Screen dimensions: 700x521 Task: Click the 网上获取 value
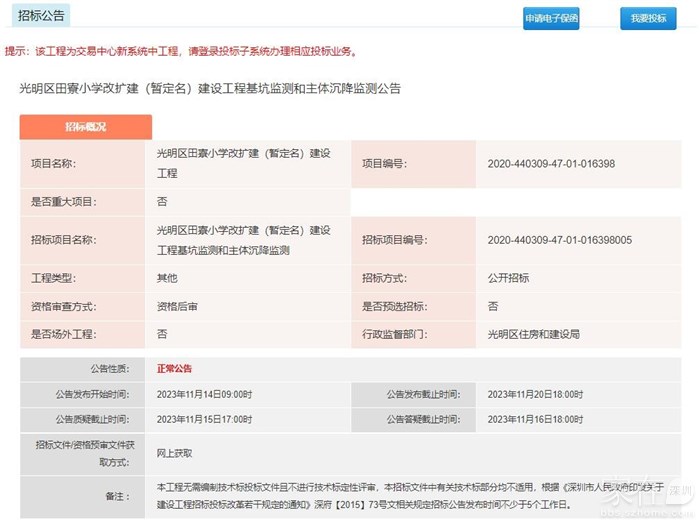coord(174,453)
